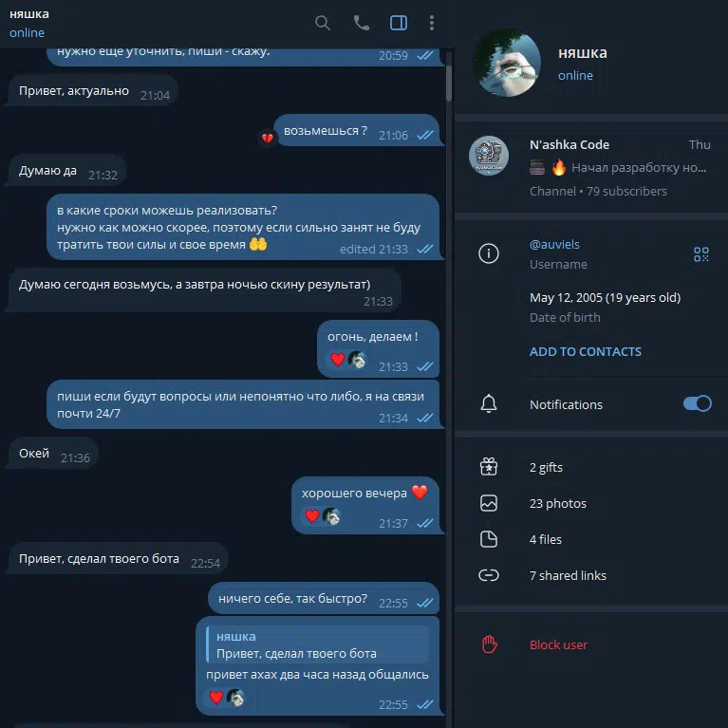Start a voice call with няшка

coord(362,23)
